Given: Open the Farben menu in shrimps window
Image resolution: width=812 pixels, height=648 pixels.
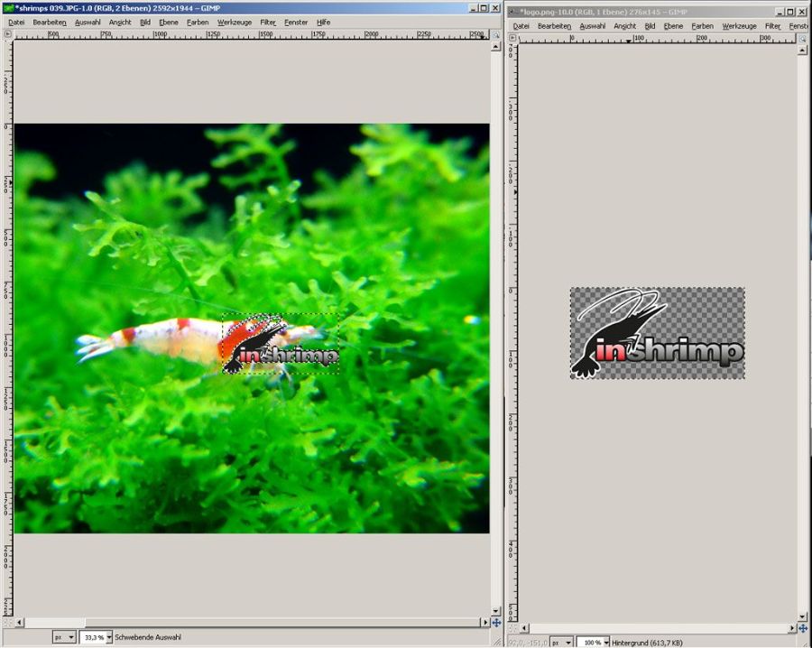Looking at the screenshot, I should click(x=197, y=22).
